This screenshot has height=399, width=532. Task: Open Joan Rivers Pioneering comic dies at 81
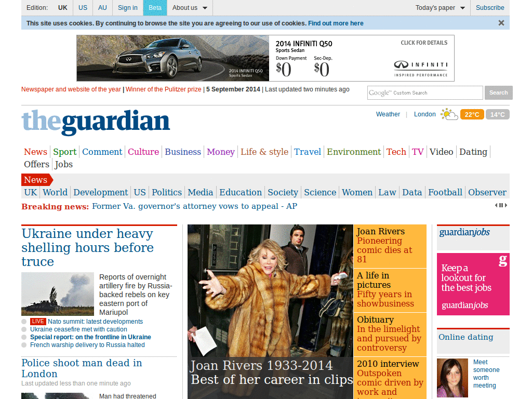(x=390, y=245)
